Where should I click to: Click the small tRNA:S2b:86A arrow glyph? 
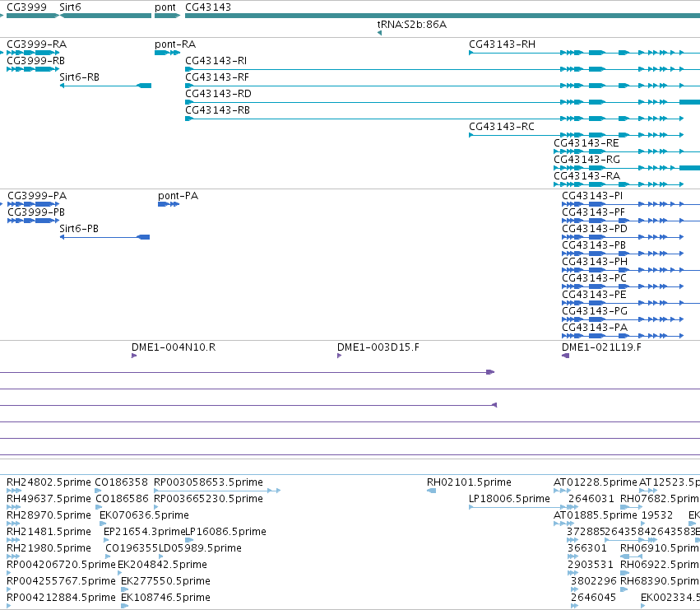(x=379, y=33)
